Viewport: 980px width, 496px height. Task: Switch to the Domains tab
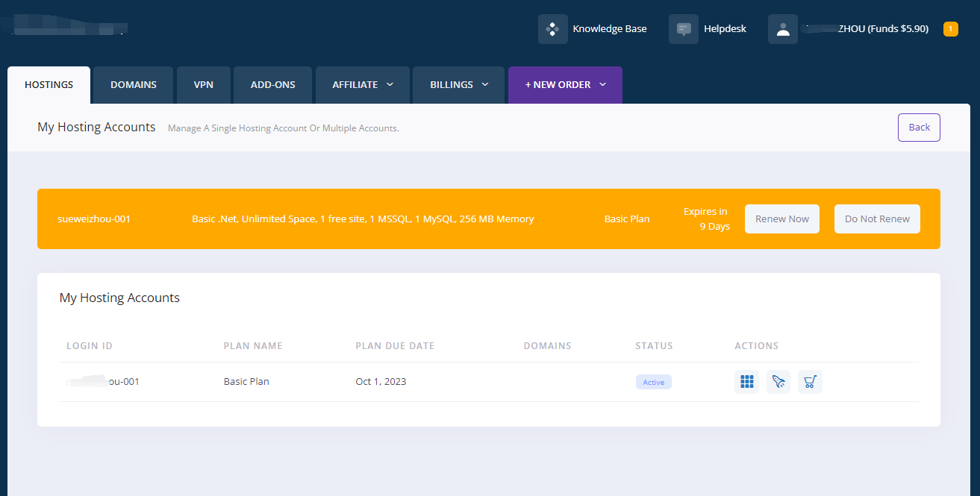134,85
